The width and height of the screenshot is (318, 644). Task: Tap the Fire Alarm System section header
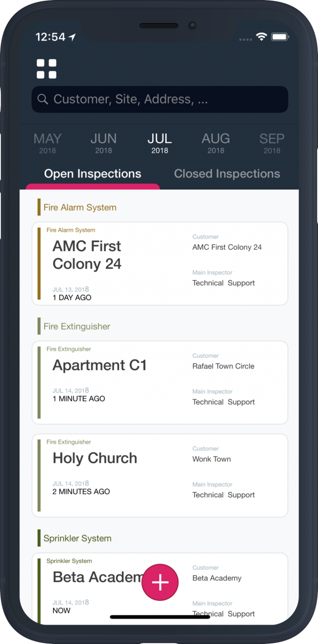click(x=80, y=207)
